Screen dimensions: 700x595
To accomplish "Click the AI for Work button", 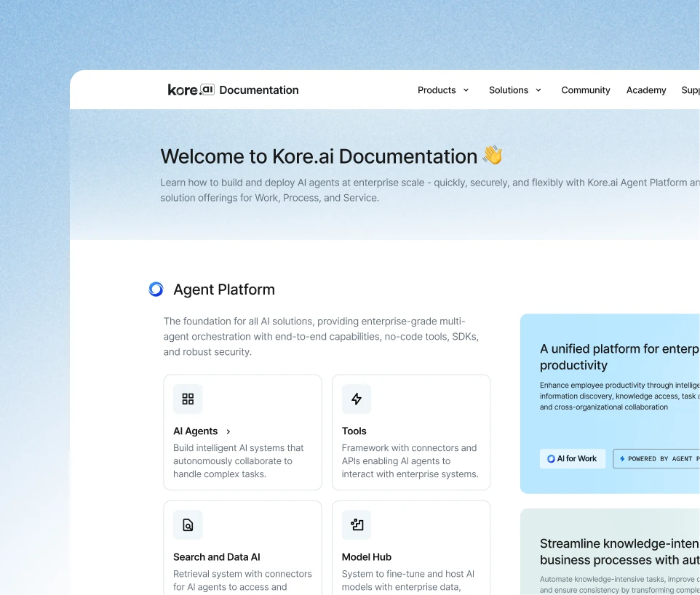I will click(573, 459).
